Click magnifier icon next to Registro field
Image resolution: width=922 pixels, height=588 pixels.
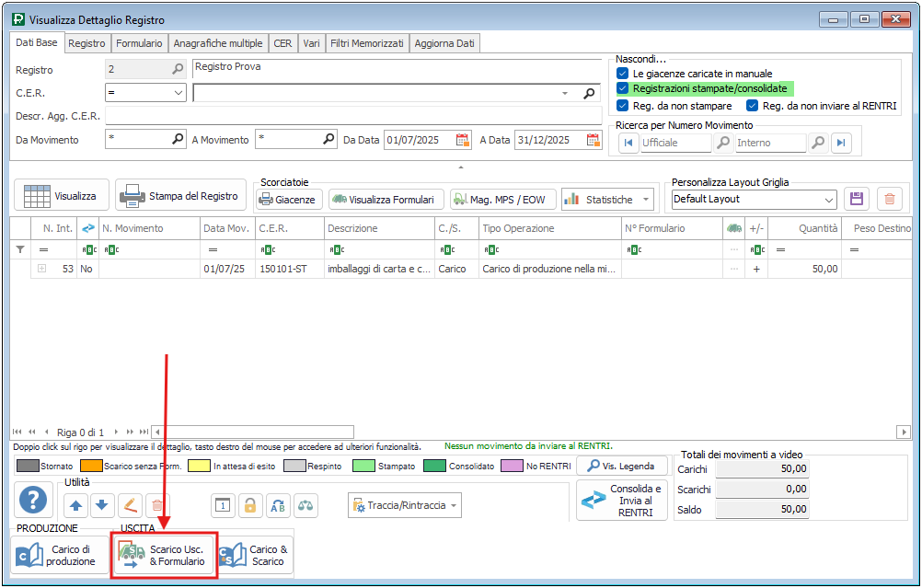178,69
